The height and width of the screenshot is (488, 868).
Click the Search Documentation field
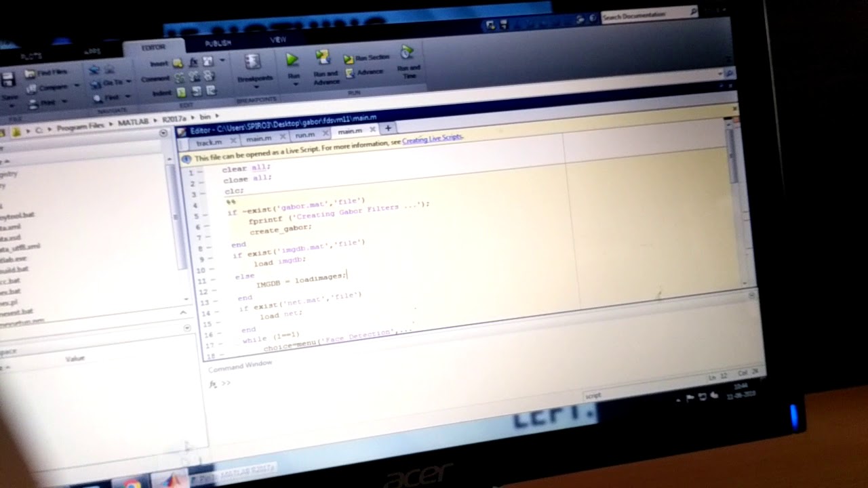pos(648,15)
